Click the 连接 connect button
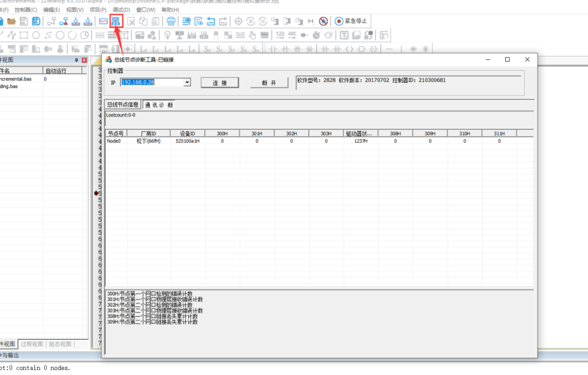The image size is (588, 375). coord(220,83)
